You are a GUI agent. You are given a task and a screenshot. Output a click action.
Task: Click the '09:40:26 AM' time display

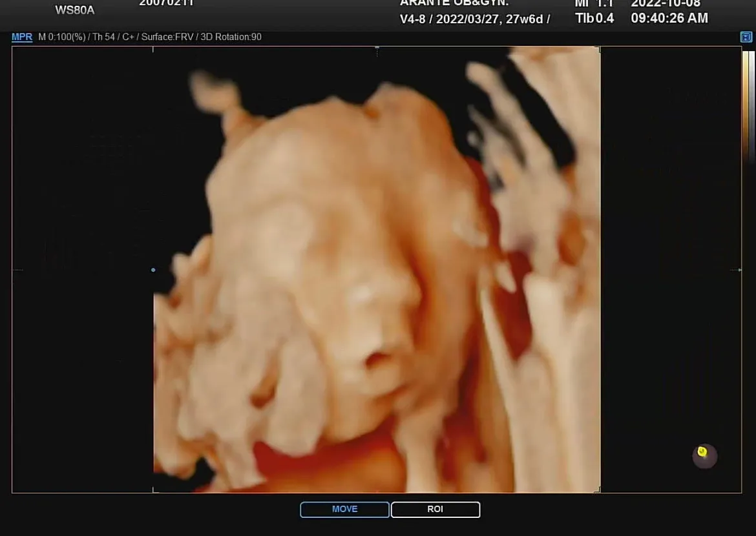[669, 18]
